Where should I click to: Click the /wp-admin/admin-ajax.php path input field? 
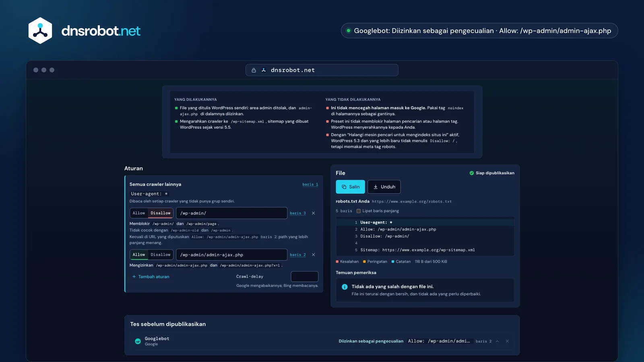[231, 255]
